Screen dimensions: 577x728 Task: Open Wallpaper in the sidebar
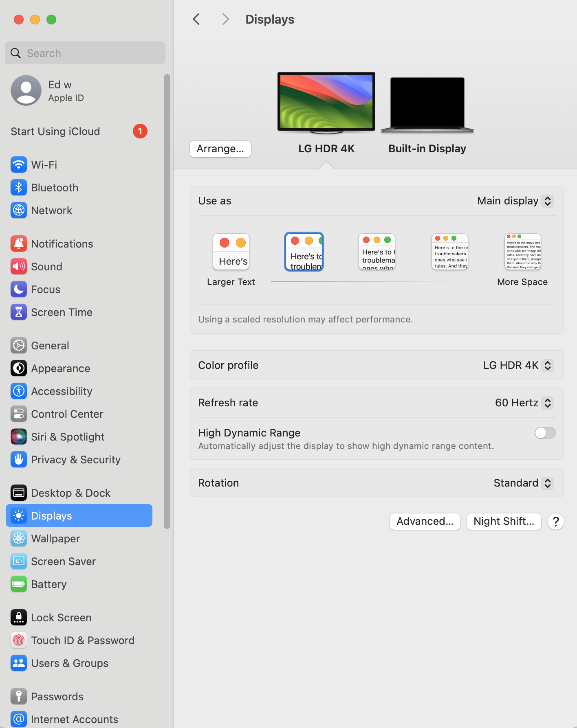[x=55, y=539]
